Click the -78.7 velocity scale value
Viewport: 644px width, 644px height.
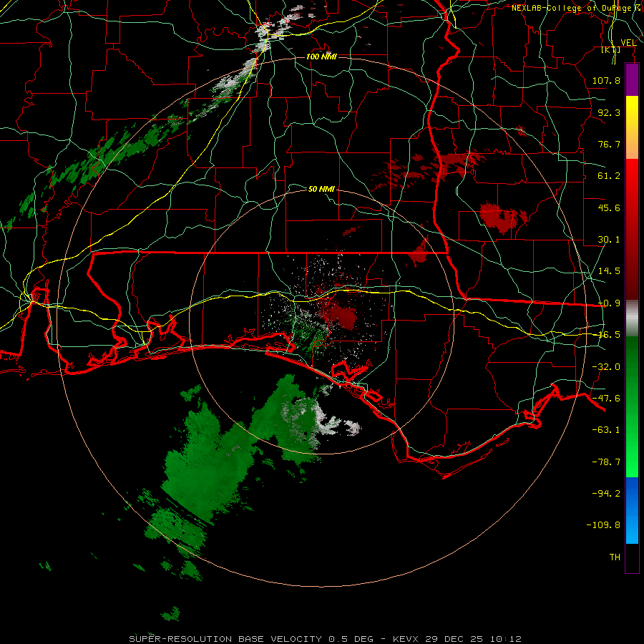tap(606, 462)
